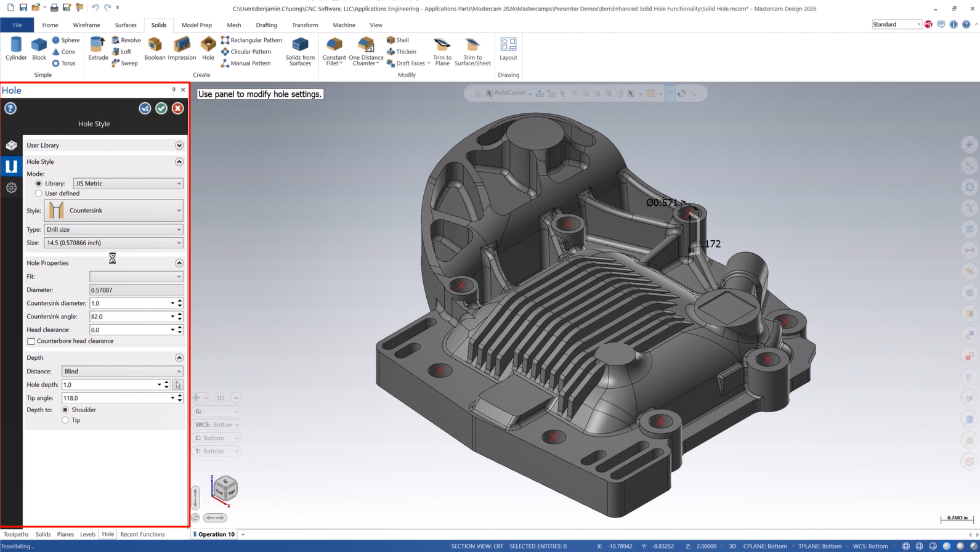Create a Torus primitive
The height and width of the screenshot is (552, 980).
click(x=64, y=63)
